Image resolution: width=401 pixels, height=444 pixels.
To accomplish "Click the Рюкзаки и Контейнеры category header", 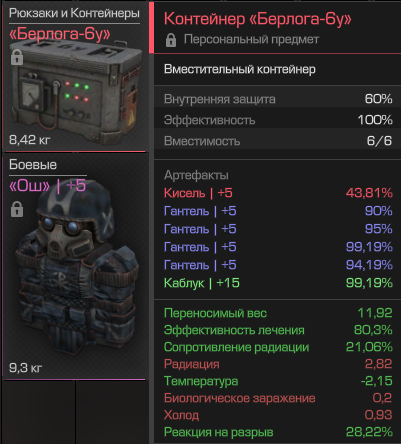I will point(74,13).
